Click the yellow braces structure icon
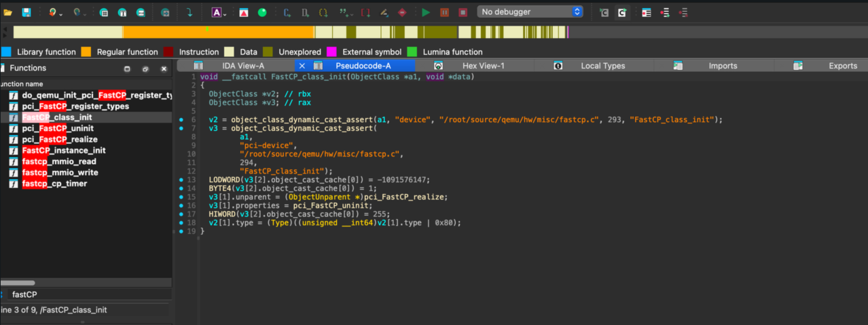 [x=323, y=12]
